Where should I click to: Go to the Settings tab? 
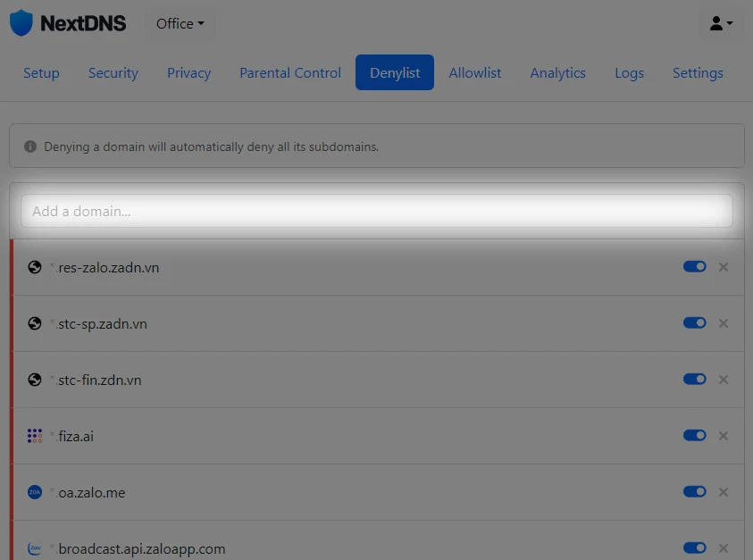point(698,73)
